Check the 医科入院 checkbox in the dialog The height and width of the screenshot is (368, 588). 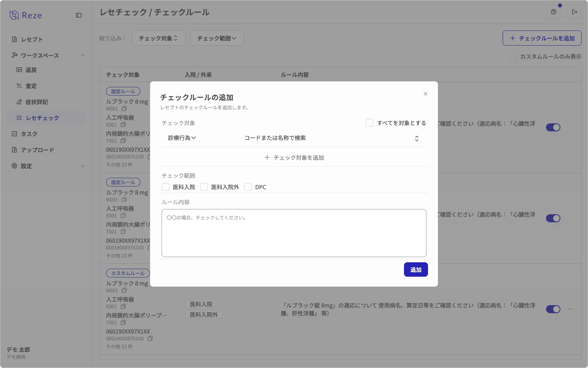(x=166, y=187)
